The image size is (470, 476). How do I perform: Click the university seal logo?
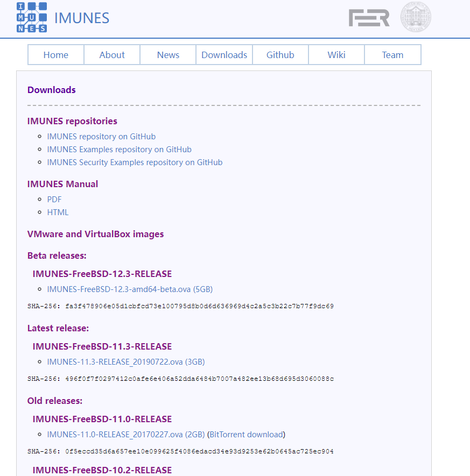[x=416, y=17]
